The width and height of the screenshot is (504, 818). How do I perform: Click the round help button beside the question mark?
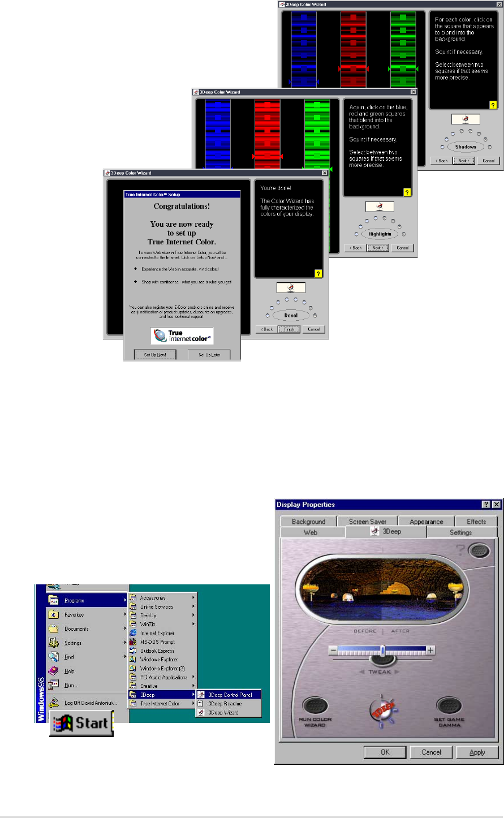480,551
